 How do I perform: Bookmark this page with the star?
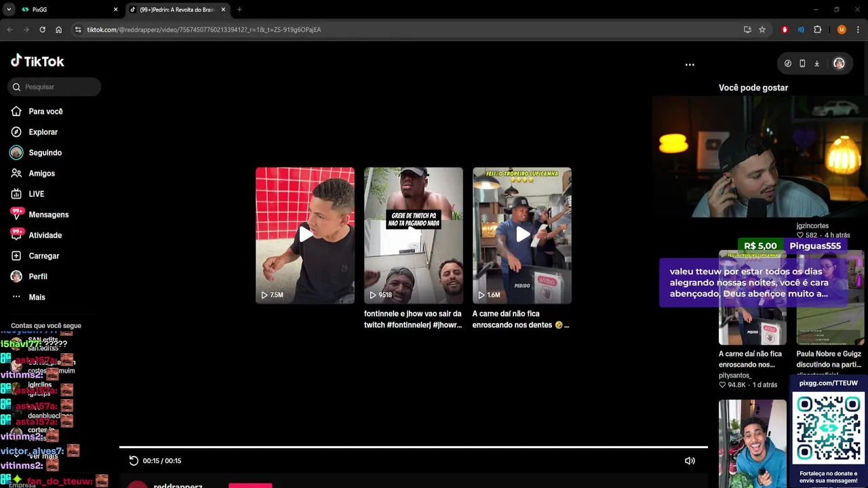pos(762,30)
